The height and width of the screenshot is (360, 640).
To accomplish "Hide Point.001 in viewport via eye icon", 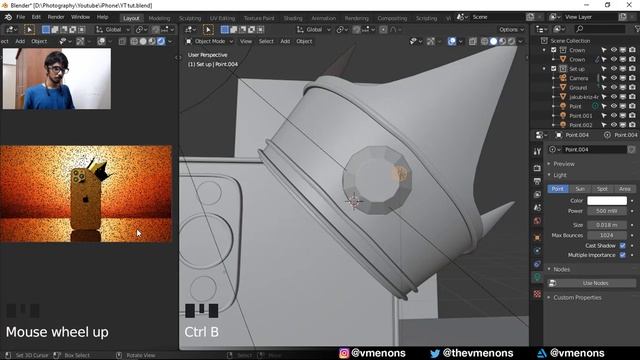I will pyautogui.click(x=613, y=116).
